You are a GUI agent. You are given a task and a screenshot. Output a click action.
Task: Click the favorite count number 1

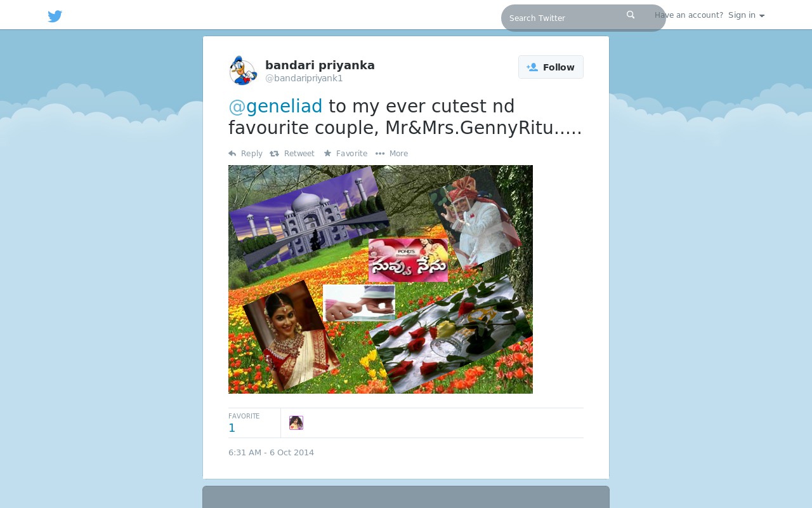[x=232, y=428]
